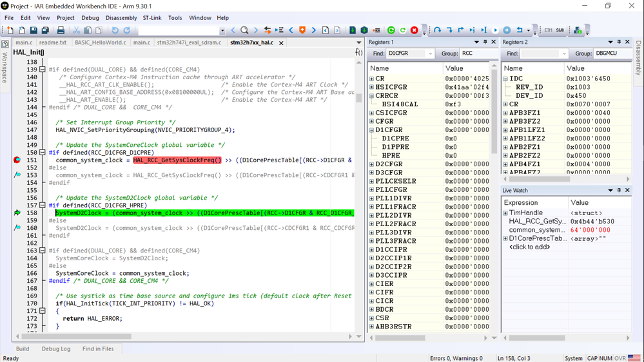The image size is (644, 362).
Task: Click the Redo arrow icon
Action: point(127,30)
